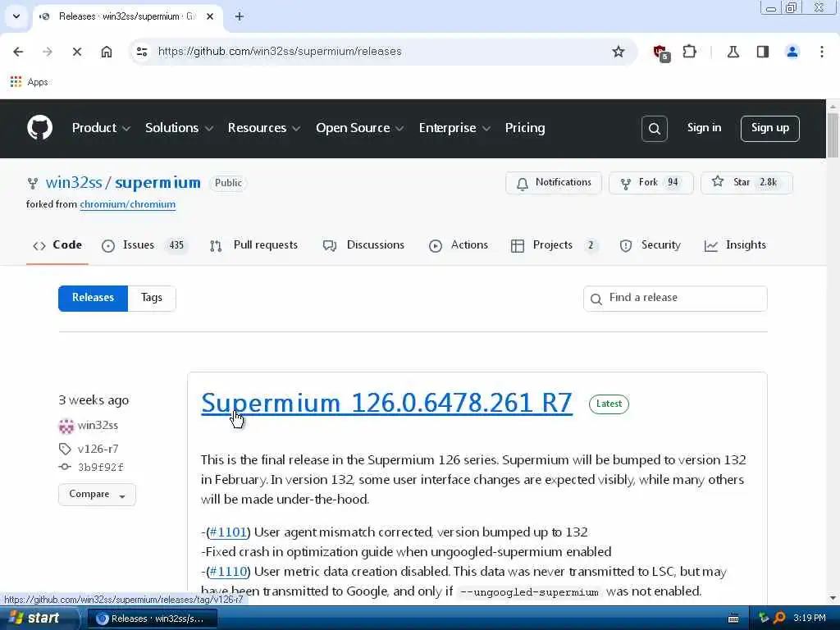Open the win32ss owner link

74,183
